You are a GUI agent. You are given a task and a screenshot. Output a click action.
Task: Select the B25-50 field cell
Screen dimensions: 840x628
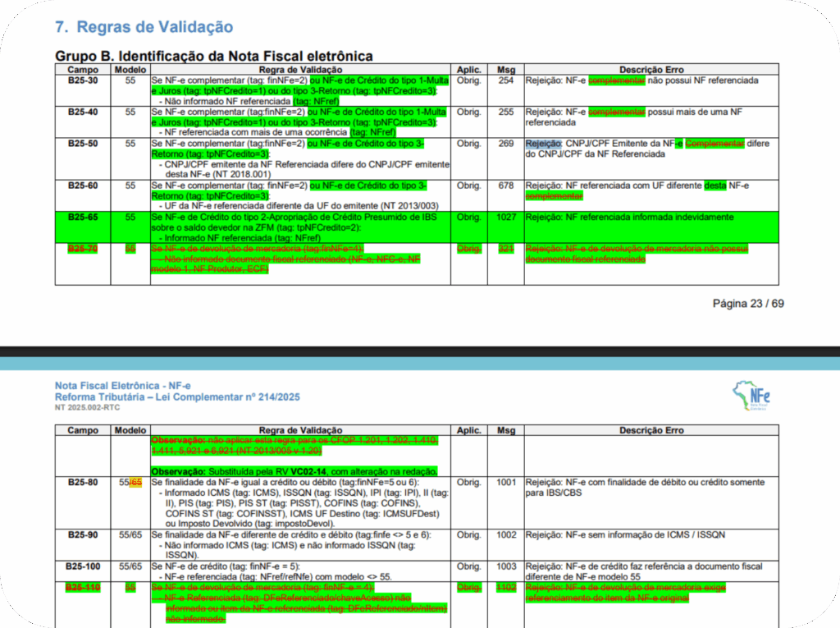coord(82,144)
